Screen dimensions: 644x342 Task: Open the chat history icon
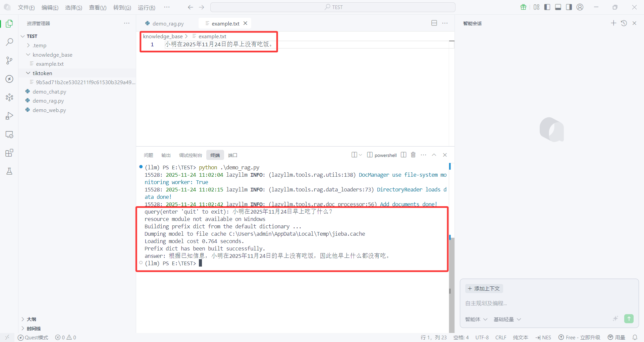coord(624,23)
